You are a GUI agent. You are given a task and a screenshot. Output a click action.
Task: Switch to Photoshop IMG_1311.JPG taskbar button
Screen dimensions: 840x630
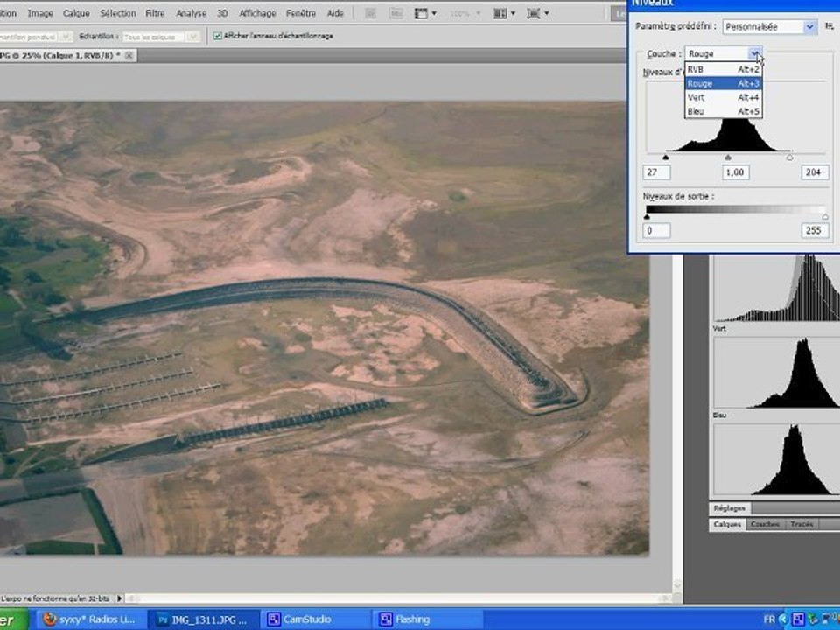click(x=202, y=619)
